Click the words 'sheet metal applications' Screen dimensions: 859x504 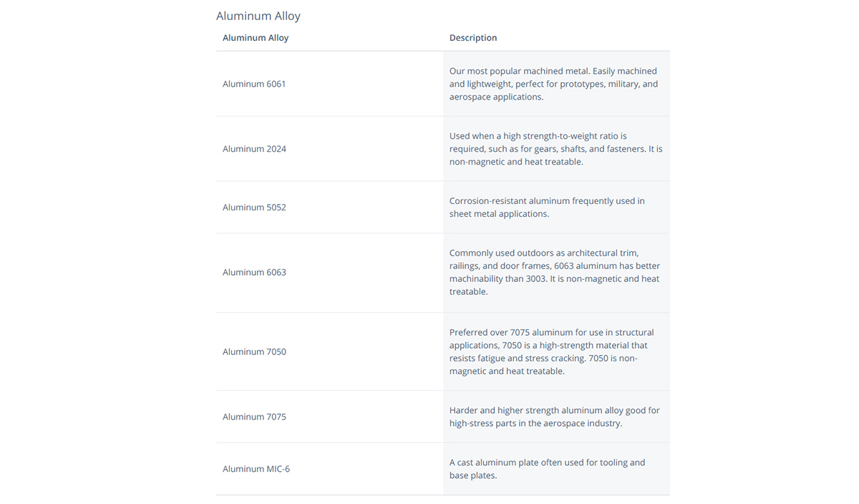click(x=498, y=214)
